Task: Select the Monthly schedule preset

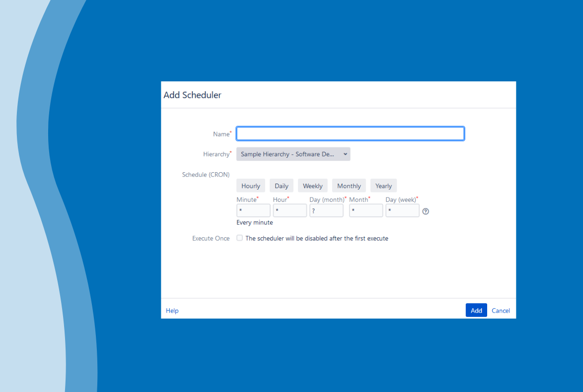Action: [349, 185]
